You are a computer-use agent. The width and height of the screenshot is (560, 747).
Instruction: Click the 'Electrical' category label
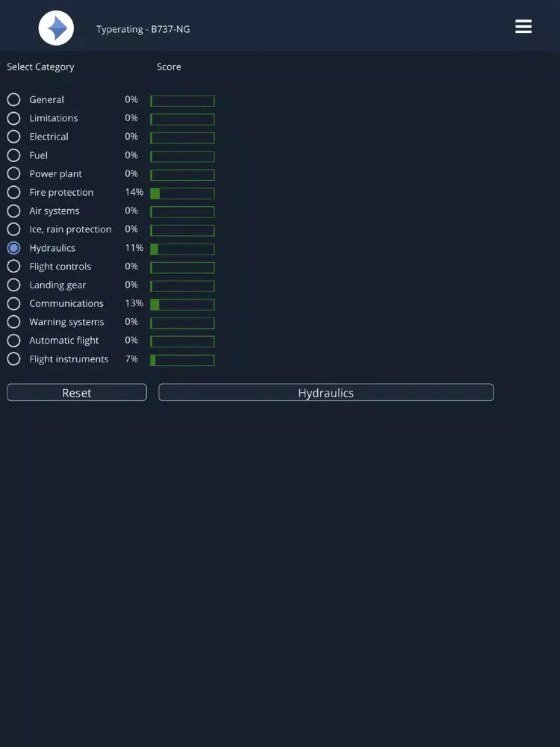pyautogui.click(x=49, y=137)
